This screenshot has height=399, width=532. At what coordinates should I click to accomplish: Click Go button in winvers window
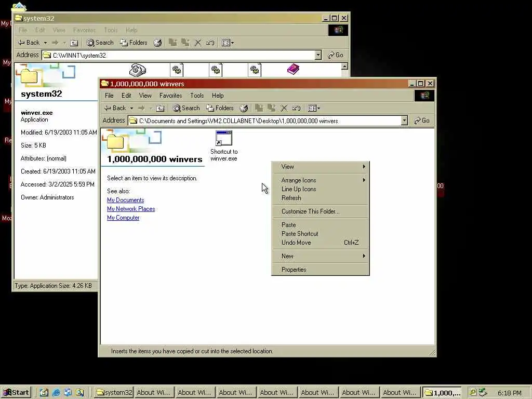[422, 121]
